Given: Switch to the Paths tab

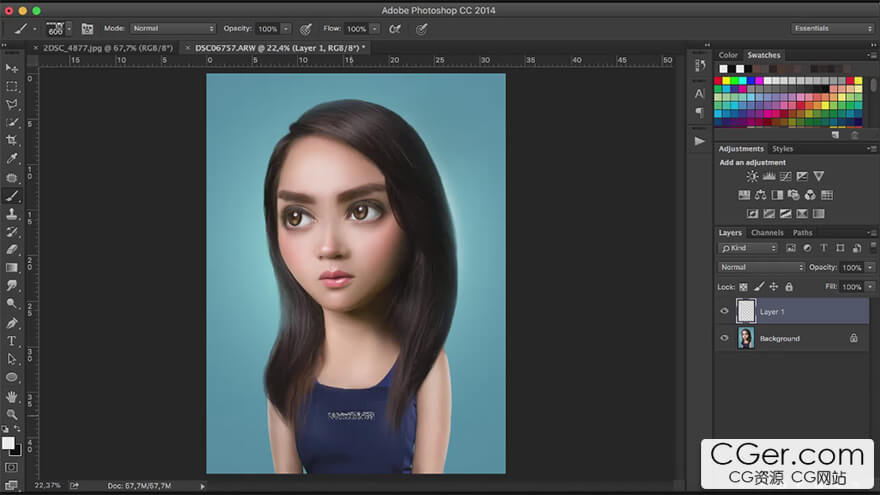Looking at the screenshot, I should pyautogui.click(x=803, y=232).
